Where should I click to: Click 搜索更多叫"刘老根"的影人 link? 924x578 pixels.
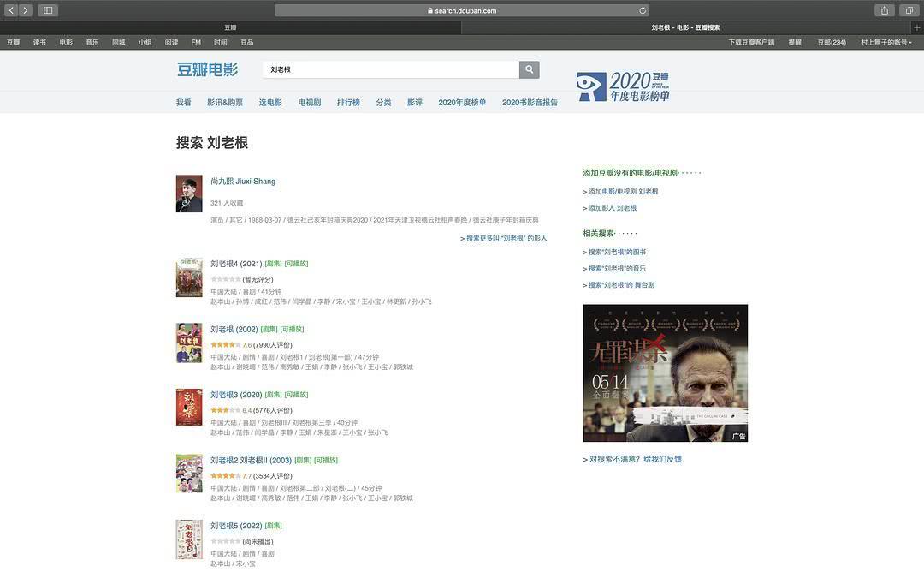504,238
